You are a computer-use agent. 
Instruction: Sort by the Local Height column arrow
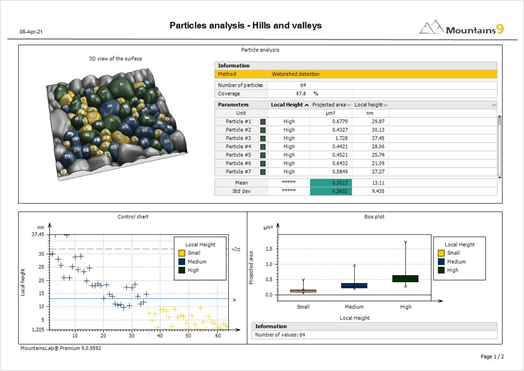point(306,105)
